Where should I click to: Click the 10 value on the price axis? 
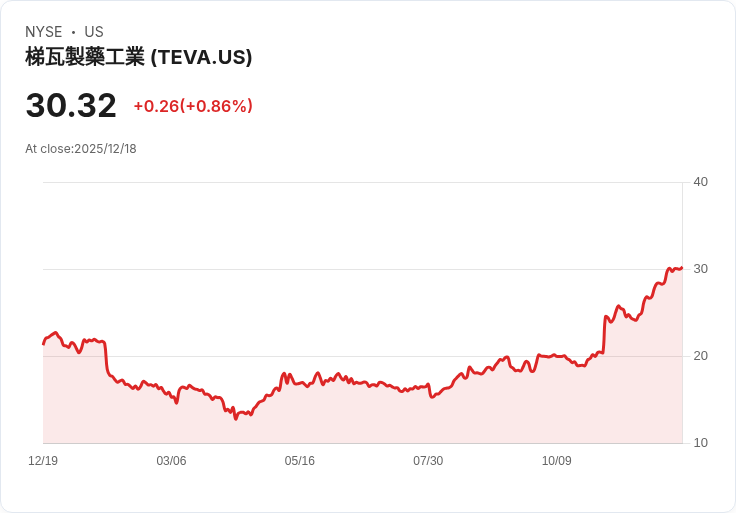700,443
